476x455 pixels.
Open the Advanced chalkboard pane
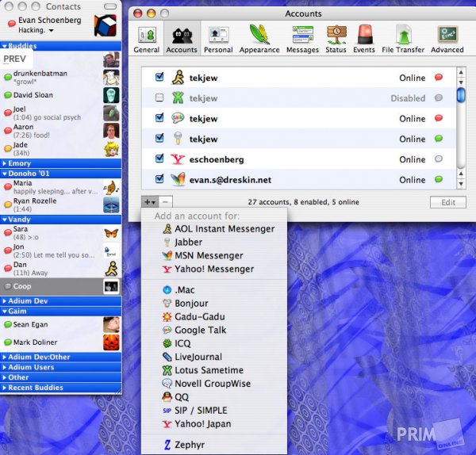447,39
